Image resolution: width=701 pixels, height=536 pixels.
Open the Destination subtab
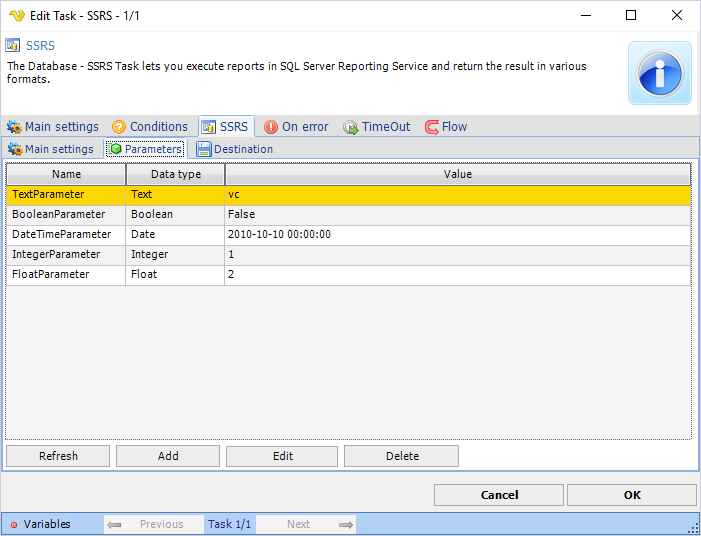tap(235, 149)
